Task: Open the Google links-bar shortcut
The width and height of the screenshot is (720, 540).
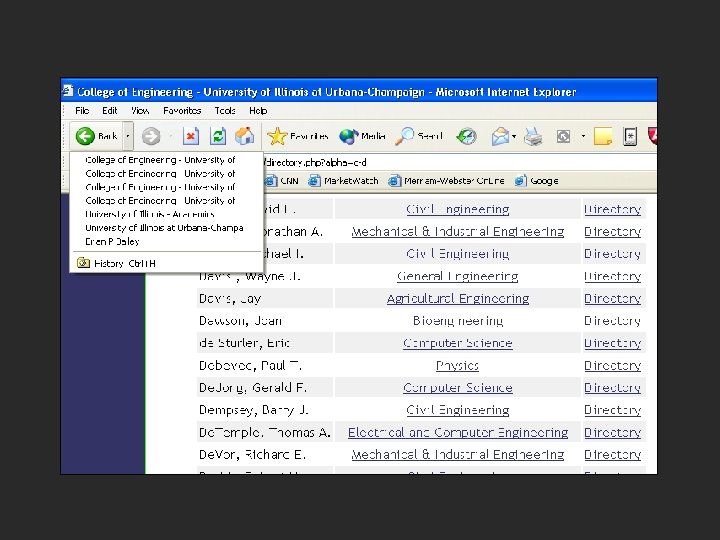Action: point(536,181)
